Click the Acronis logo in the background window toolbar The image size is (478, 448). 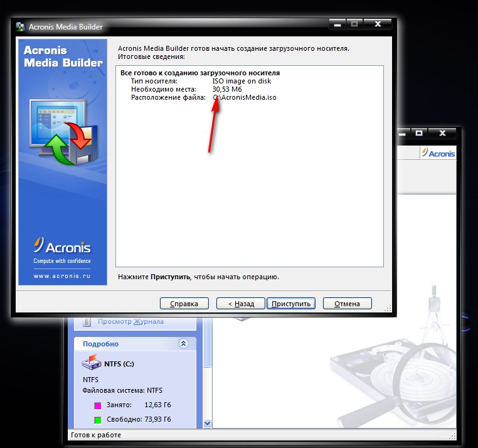tap(438, 153)
